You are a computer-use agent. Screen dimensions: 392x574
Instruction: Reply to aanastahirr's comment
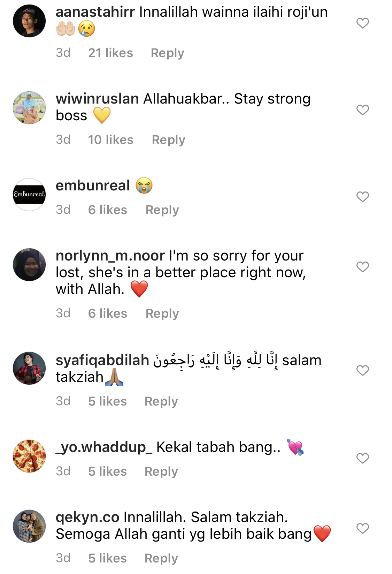click(167, 53)
